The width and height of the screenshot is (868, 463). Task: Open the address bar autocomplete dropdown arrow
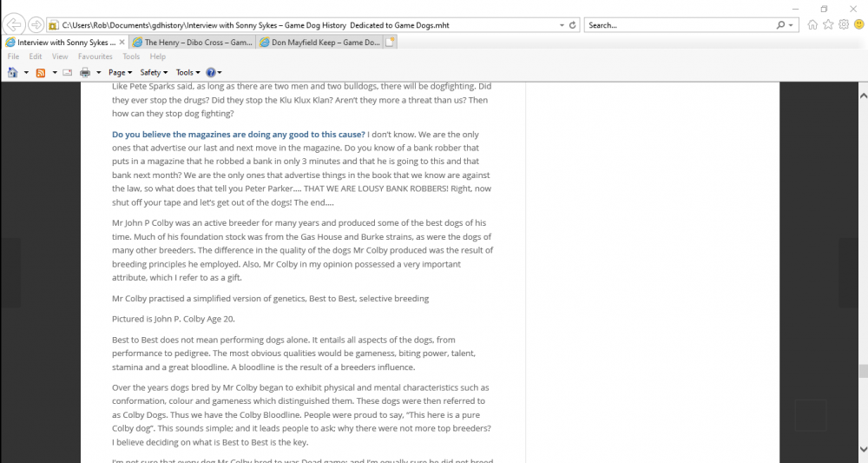562,25
